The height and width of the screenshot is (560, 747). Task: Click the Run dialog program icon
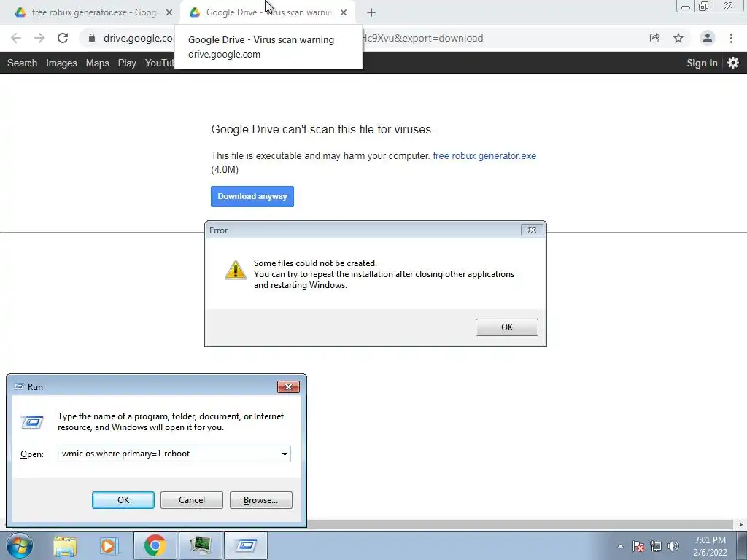[x=32, y=422]
